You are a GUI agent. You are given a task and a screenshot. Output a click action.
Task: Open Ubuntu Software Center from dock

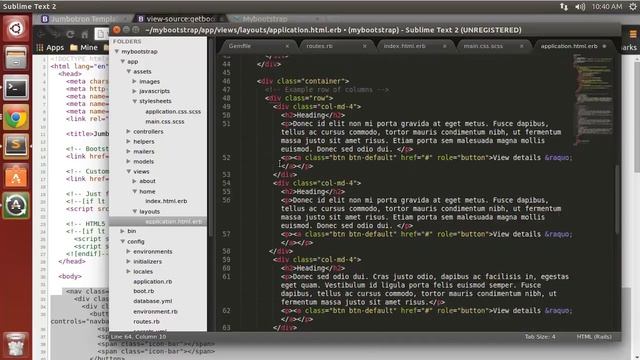[16, 176]
